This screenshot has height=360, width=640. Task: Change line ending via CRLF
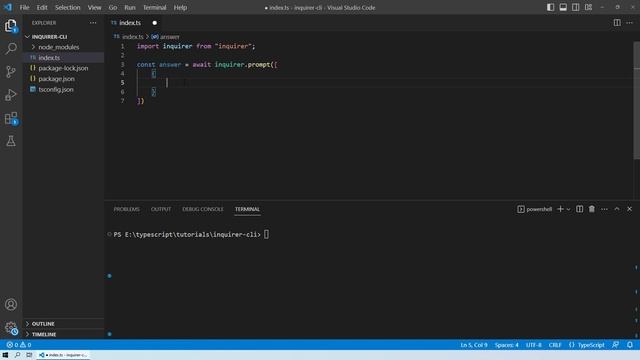click(555, 345)
